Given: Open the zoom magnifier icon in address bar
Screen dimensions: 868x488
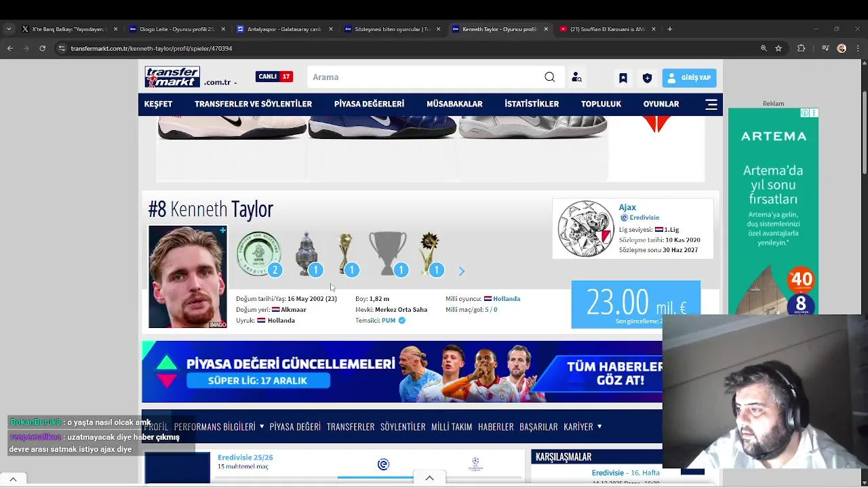Looking at the screenshot, I should 764,48.
